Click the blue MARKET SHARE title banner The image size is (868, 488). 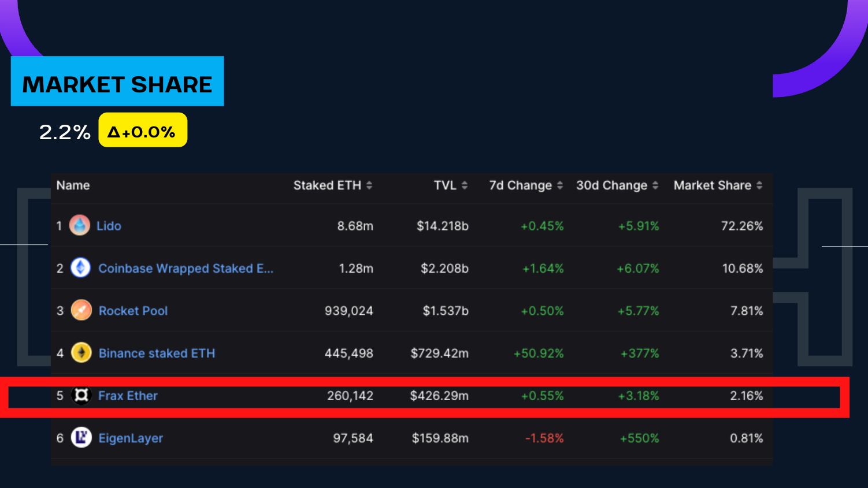click(x=117, y=81)
